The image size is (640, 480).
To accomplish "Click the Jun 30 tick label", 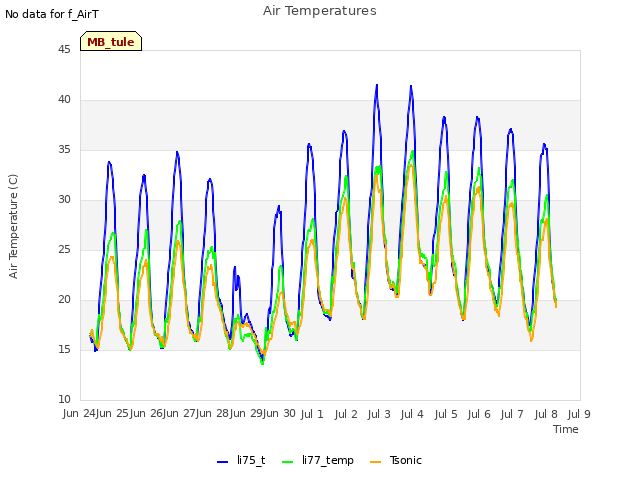I will (x=278, y=413).
